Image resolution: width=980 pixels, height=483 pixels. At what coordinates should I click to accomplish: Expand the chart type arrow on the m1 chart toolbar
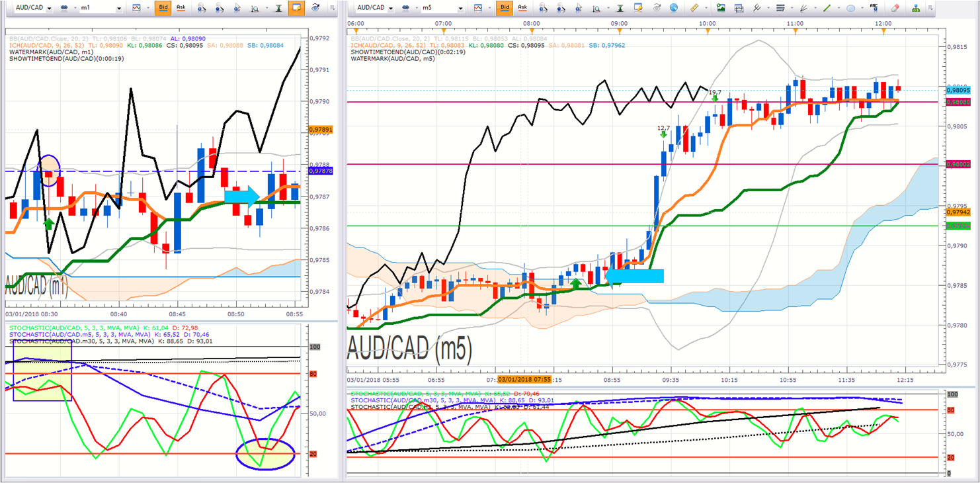[x=147, y=8]
